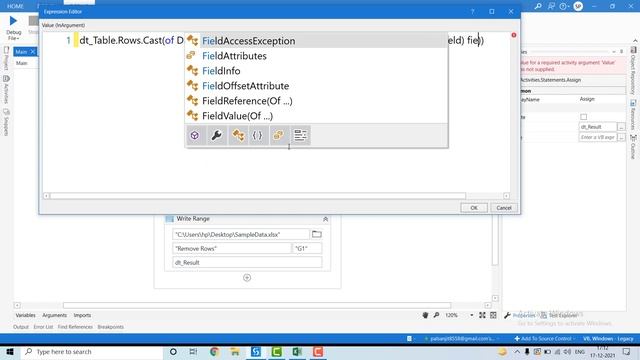Select FieldOffsetAttribute suggestion

[x=316, y=86]
